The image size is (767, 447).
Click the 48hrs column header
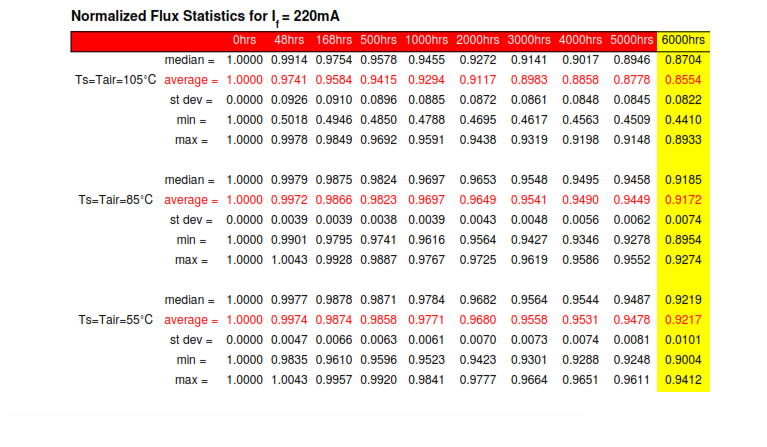[x=288, y=40]
